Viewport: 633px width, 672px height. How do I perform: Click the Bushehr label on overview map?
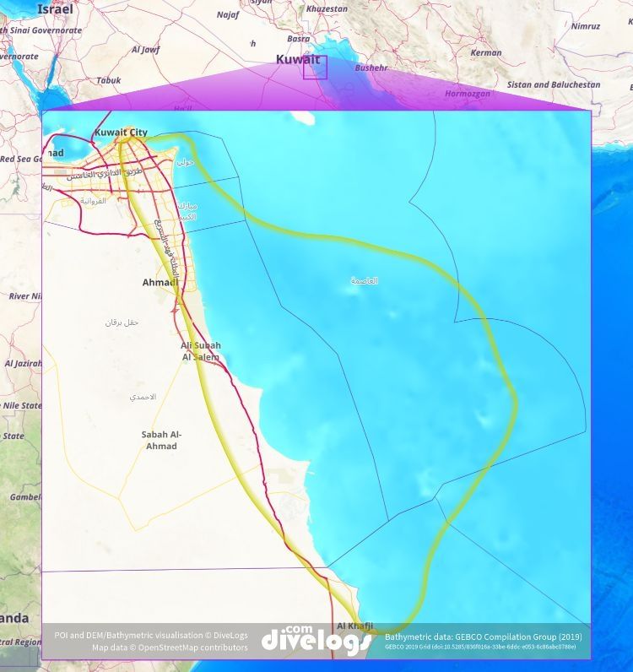[371, 68]
